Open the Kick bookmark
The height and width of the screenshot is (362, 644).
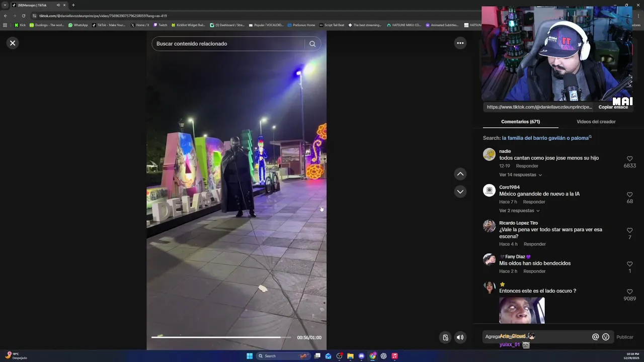coord(20,25)
